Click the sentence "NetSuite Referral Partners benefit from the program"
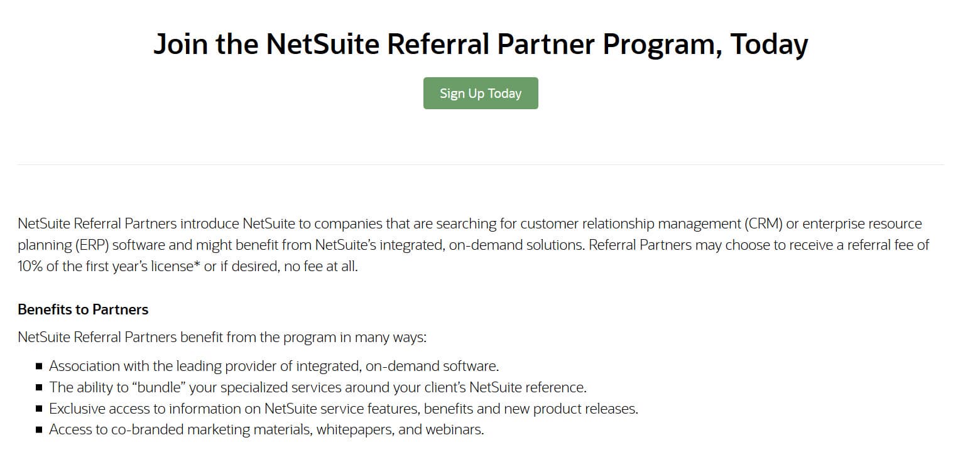 [x=222, y=337]
